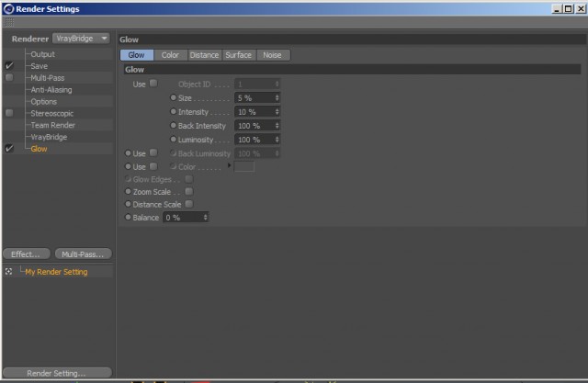This screenshot has width=588, height=383.
Task: Click the Back Intensity spinner arrows
Action: (277, 126)
